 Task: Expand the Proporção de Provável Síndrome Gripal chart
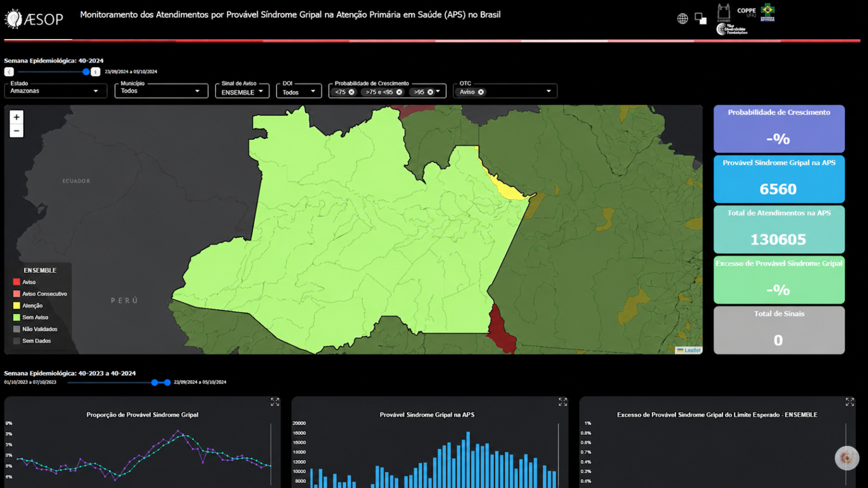pyautogui.click(x=275, y=402)
